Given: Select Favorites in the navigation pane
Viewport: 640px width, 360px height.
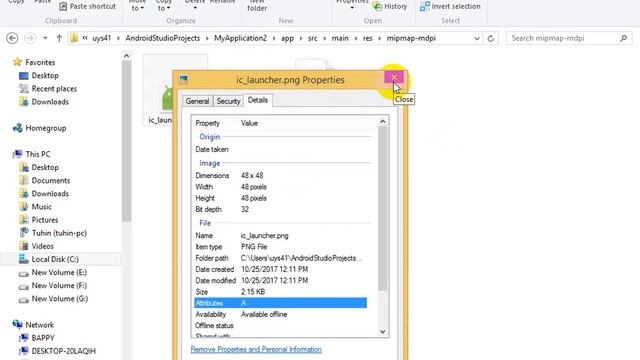Looking at the screenshot, I should (x=40, y=62).
